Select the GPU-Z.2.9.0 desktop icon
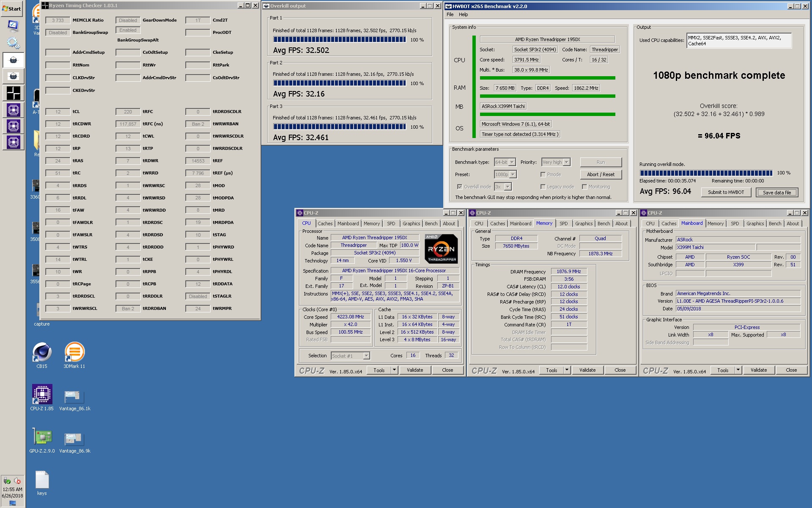The height and width of the screenshot is (508, 812). [42, 440]
